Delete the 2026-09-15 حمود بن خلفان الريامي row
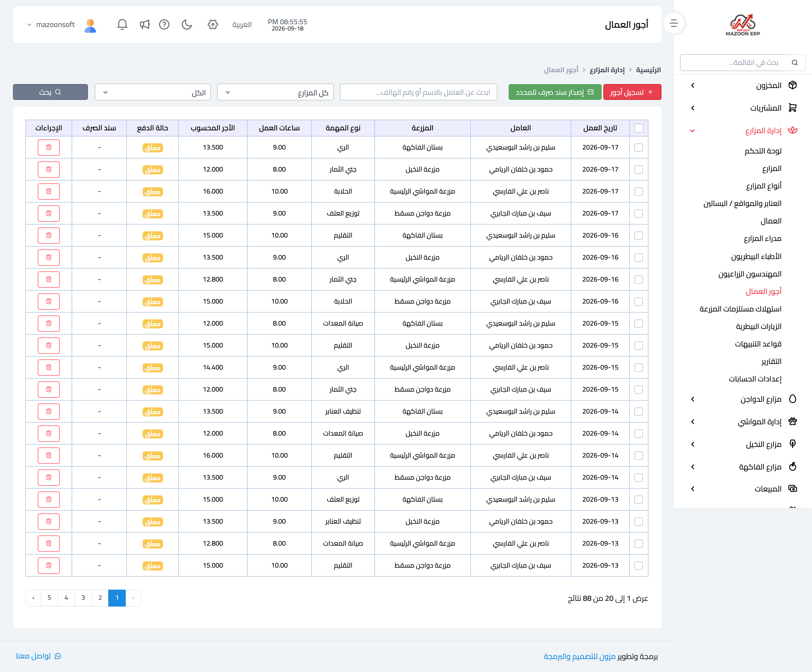812x672 pixels. (x=49, y=346)
